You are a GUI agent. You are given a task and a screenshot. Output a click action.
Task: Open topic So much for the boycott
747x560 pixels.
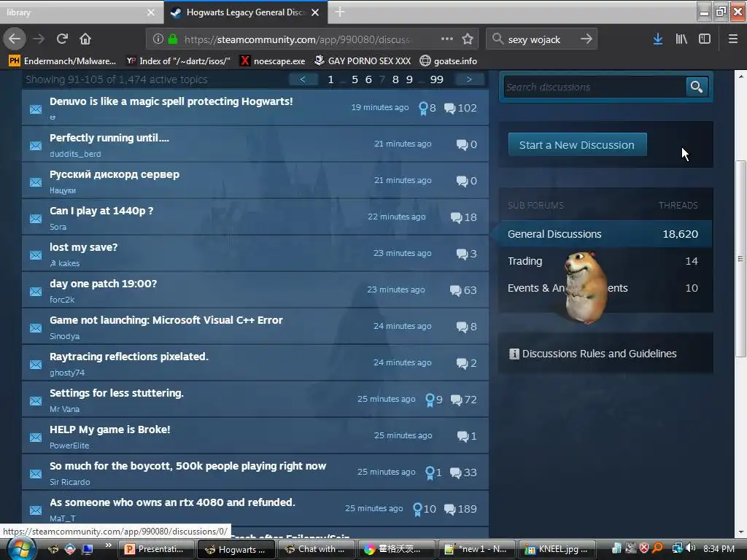click(x=187, y=466)
